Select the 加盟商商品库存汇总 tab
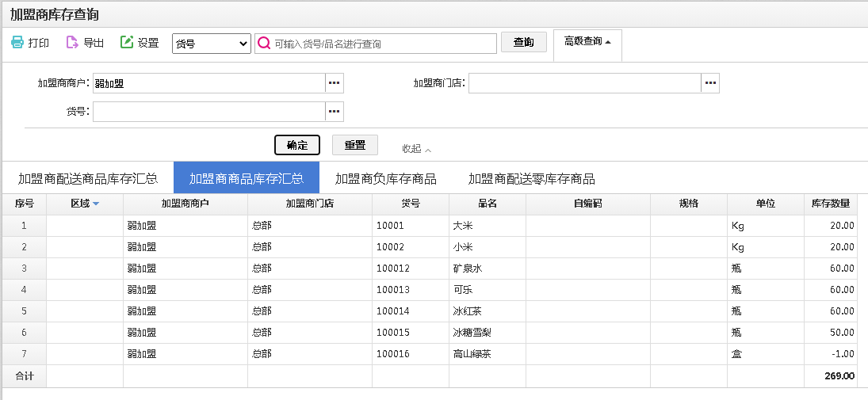This screenshot has height=400, width=868. click(x=247, y=179)
